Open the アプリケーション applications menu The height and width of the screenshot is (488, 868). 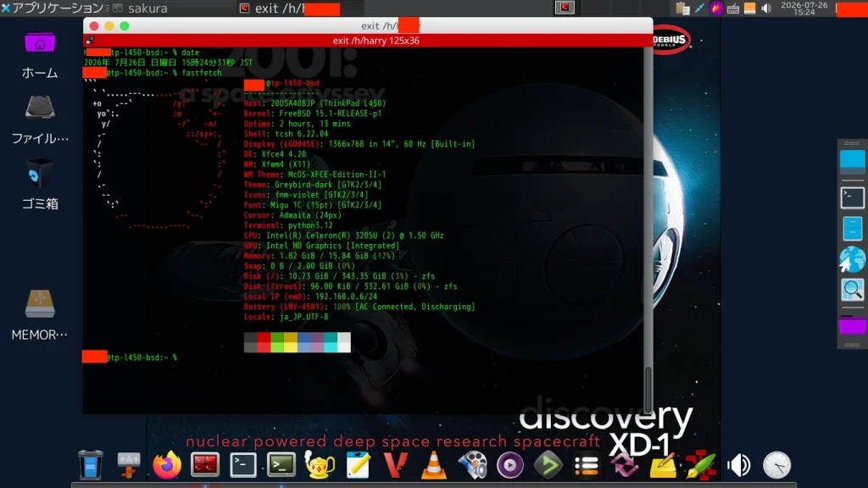click(x=53, y=8)
